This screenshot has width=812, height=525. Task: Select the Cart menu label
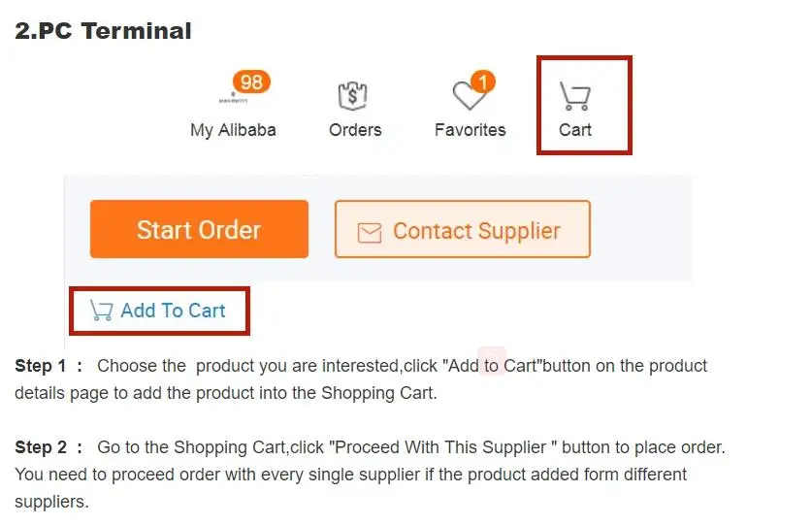pos(575,130)
